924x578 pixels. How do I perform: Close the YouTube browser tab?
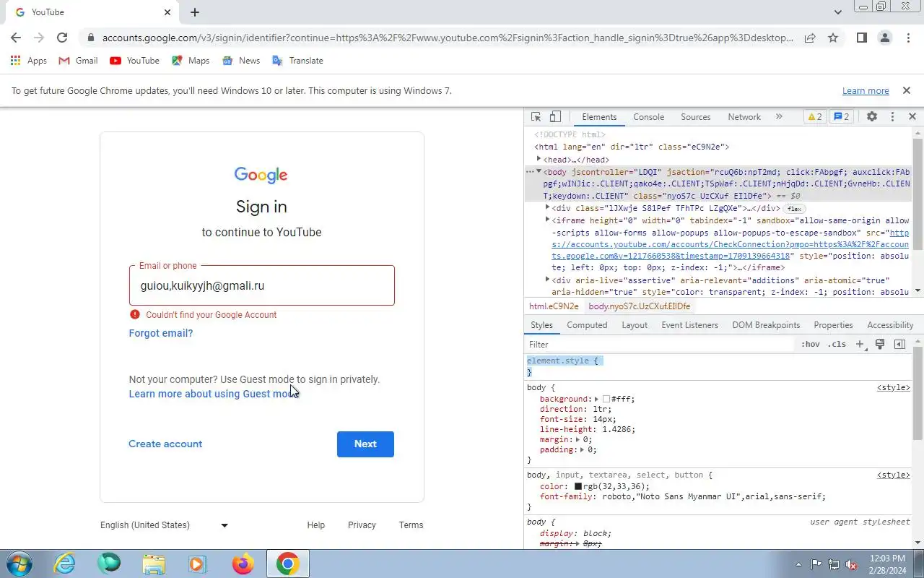[167, 12]
